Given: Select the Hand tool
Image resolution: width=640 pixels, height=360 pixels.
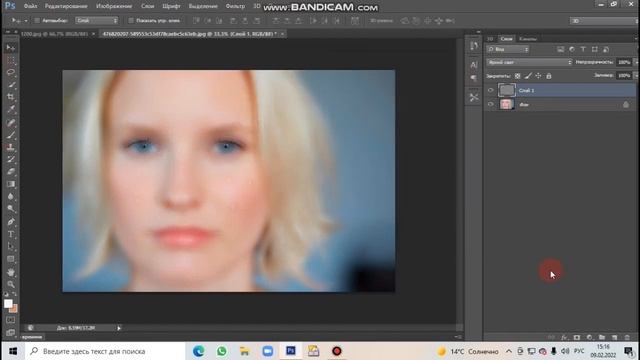Looking at the screenshot, I should (x=11, y=272).
